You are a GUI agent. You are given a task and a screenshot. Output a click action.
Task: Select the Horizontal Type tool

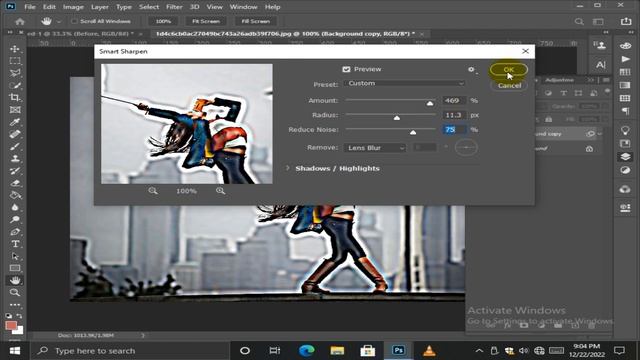(15, 244)
